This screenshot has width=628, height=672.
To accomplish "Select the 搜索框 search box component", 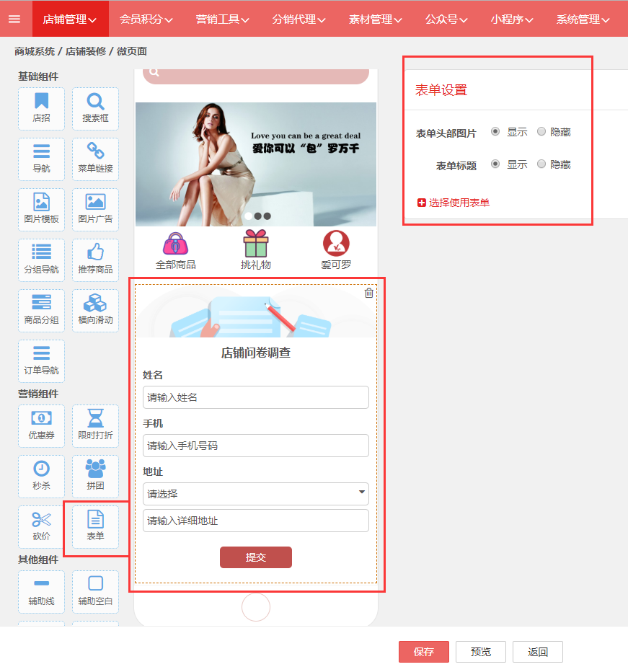I will click(95, 109).
